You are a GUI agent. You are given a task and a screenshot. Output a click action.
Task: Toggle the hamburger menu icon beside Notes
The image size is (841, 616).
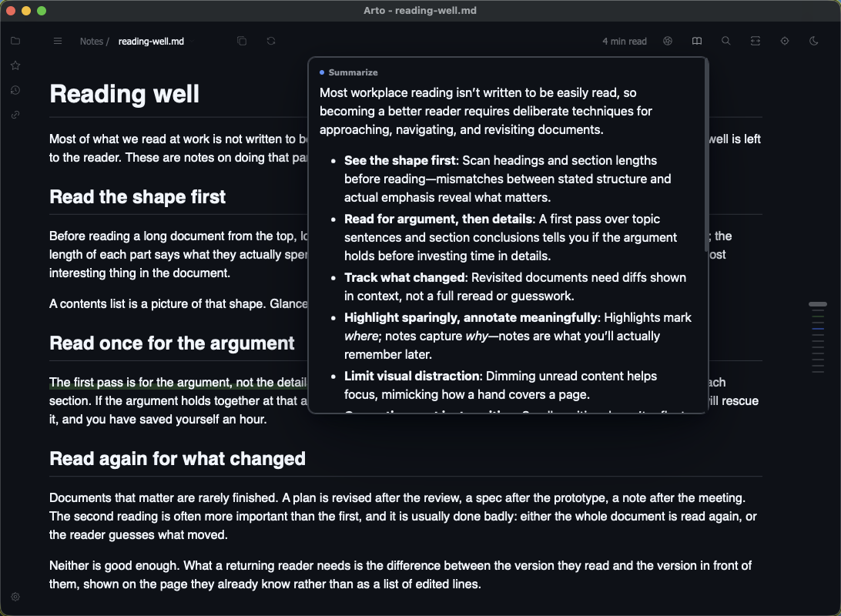click(x=58, y=41)
